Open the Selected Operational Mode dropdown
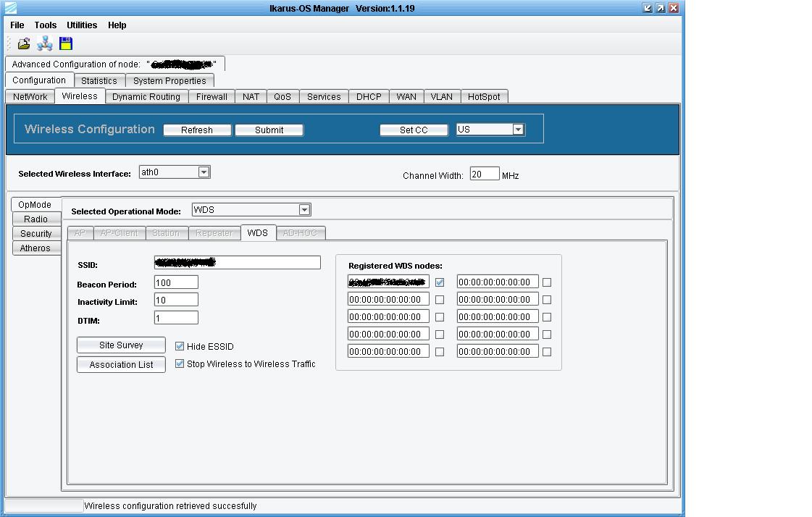Image resolution: width=812 pixels, height=517 pixels. [x=251, y=209]
